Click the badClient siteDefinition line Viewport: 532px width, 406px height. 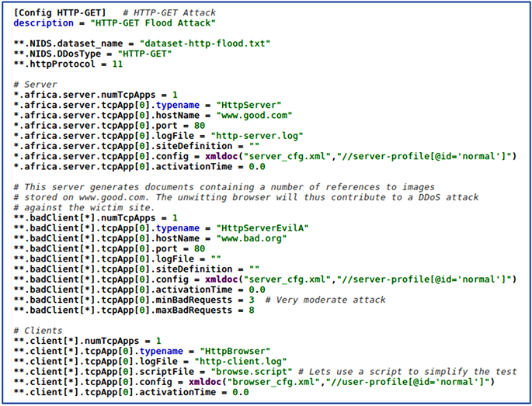tap(137, 269)
